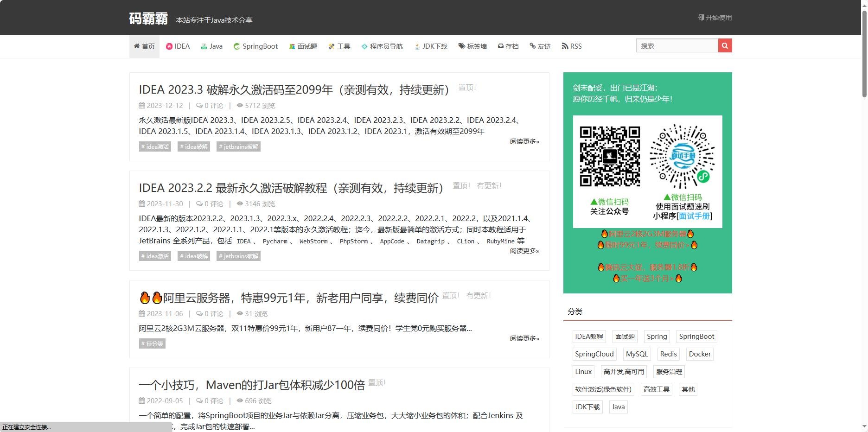This screenshot has height=432, width=868.
Task: Click the 标签墙 tag icon
Action: pos(461,46)
